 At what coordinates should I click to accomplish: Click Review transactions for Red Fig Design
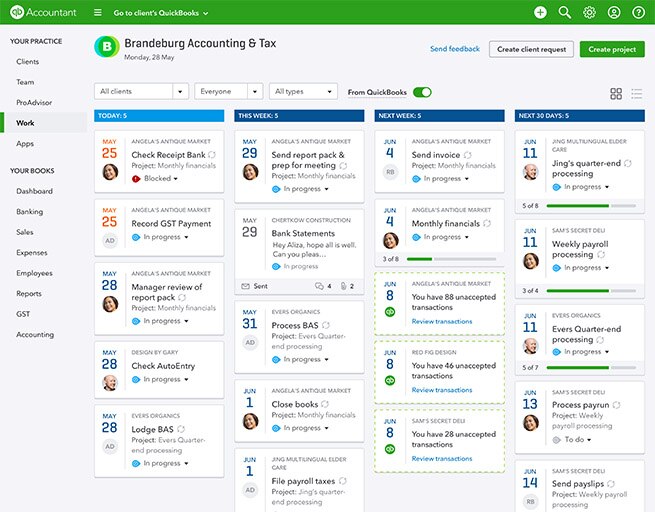(x=442, y=390)
